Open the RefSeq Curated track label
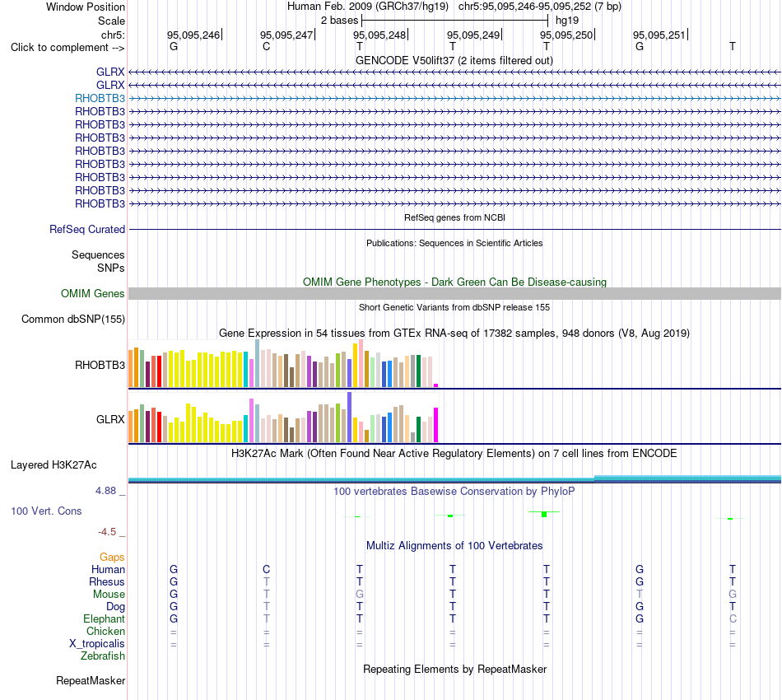This screenshot has height=700, width=782. pyautogui.click(x=86, y=230)
